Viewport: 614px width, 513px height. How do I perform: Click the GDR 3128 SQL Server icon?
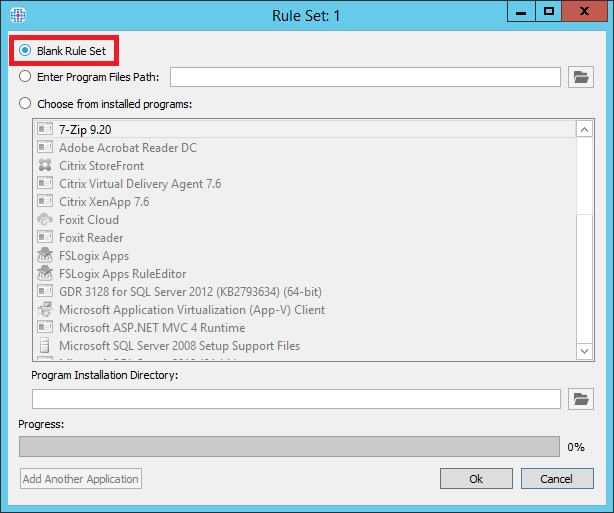pos(45,291)
